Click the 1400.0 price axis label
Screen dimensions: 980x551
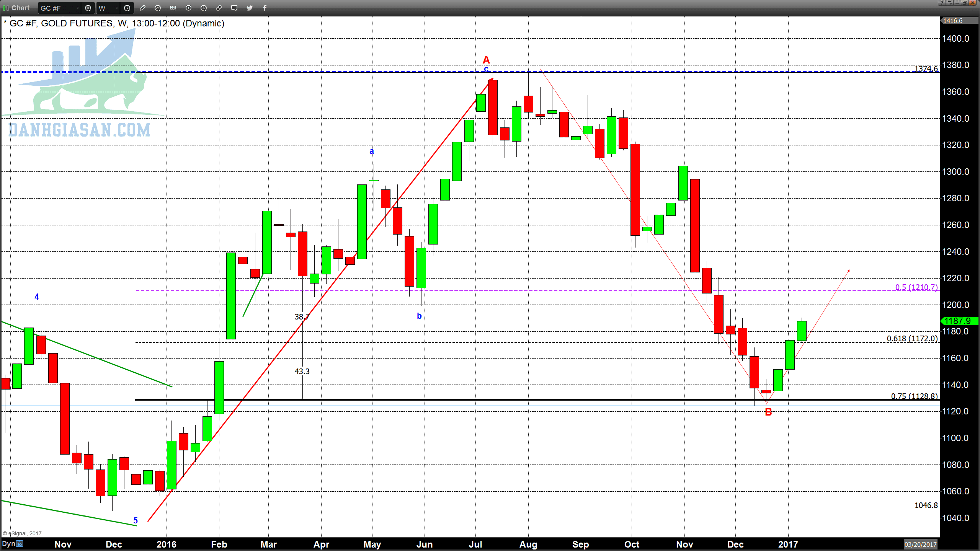(956, 39)
